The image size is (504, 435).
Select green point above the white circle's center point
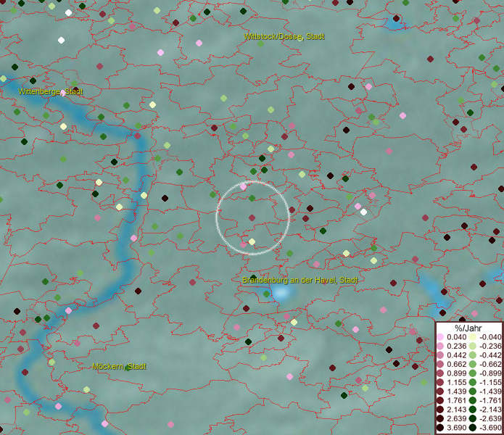point(252,198)
